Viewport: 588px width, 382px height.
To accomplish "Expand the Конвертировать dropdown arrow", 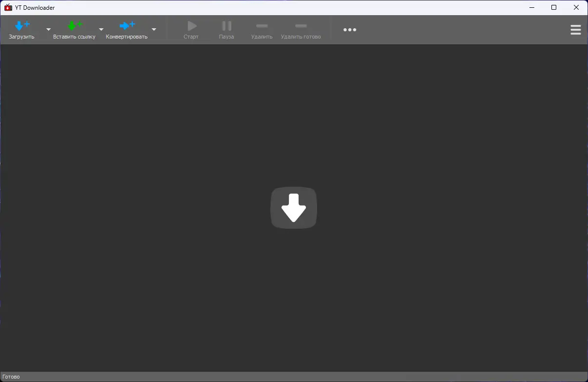I will pyautogui.click(x=154, y=29).
